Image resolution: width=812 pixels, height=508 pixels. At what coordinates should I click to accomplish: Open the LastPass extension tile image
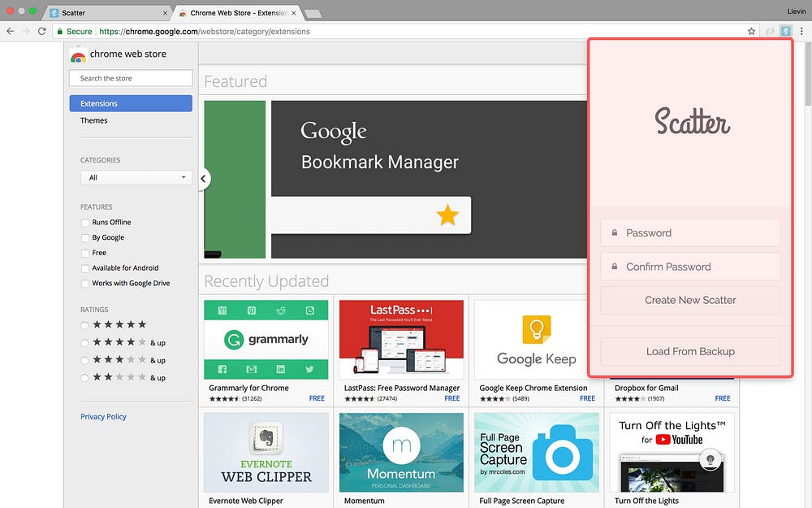(x=401, y=340)
